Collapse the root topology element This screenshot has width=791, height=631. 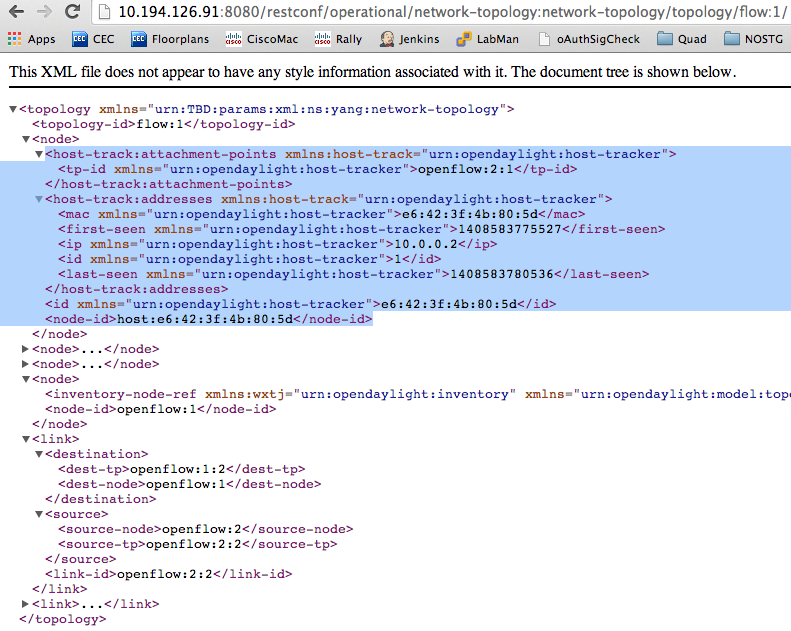click(x=13, y=109)
